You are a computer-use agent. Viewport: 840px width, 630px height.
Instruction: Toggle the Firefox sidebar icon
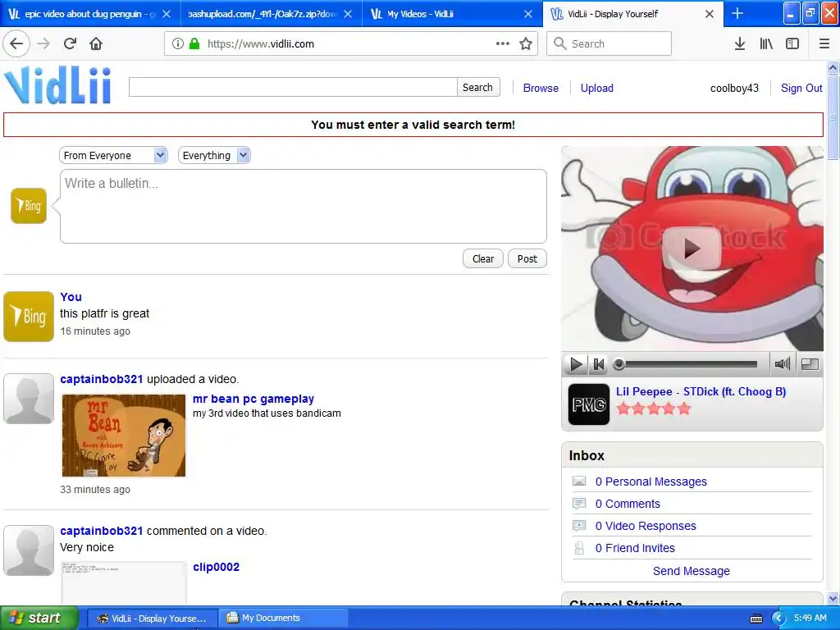coord(792,43)
